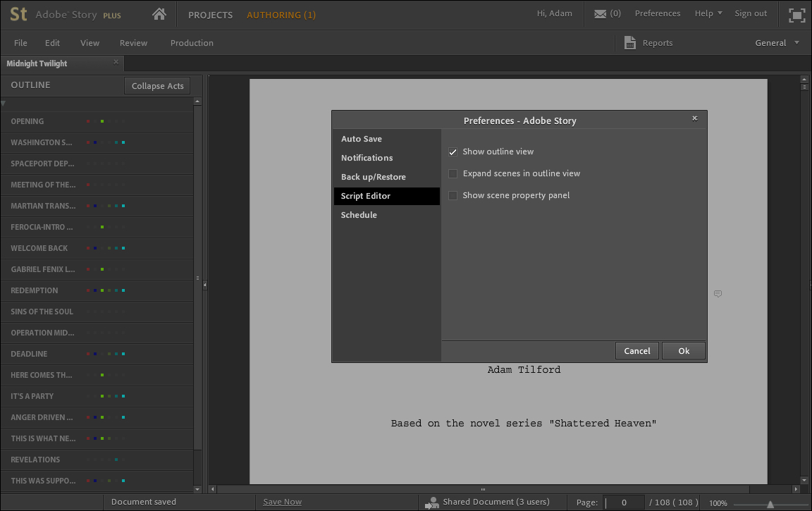The width and height of the screenshot is (812, 511).
Task: Select Auto Save preferences category
Action: tap(386, 139)
